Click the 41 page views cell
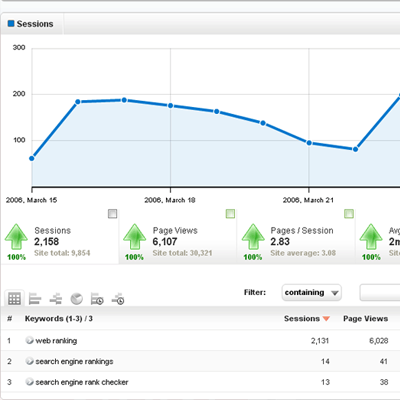 384,361
